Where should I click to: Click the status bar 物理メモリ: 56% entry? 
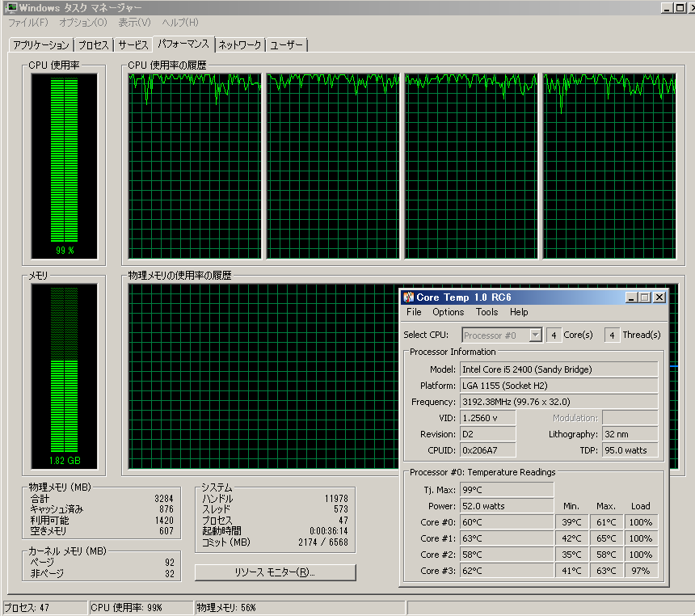tap(301, 608)
